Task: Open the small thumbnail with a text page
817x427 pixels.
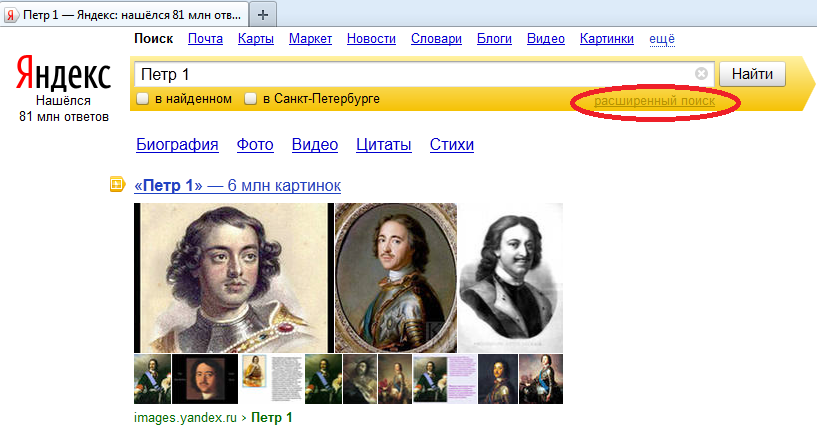Action: coord(271,379)
